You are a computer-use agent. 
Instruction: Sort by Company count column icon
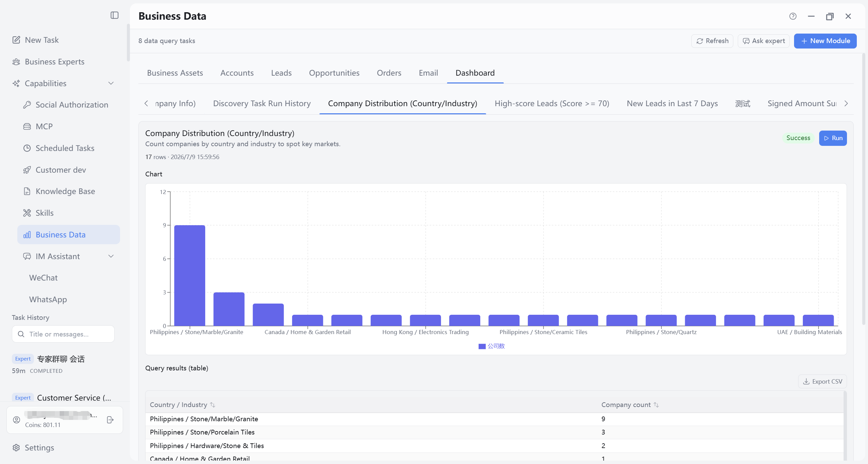click(x=656, y=405)
